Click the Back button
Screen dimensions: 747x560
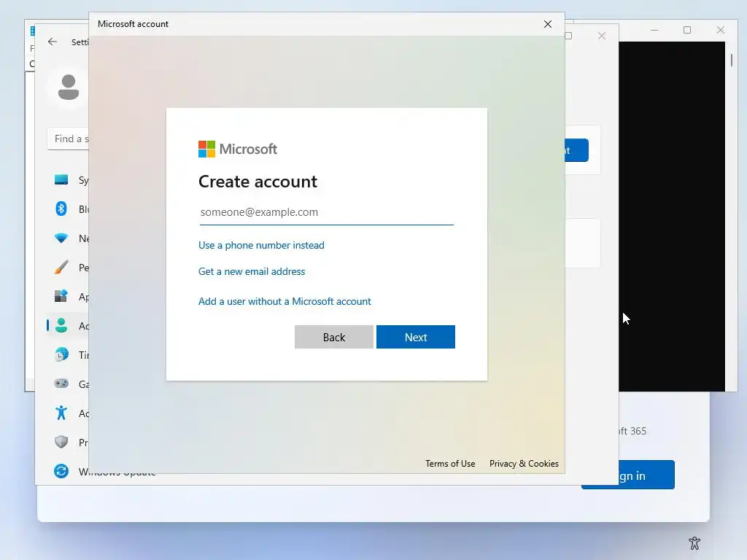click(x=334, y=337)
